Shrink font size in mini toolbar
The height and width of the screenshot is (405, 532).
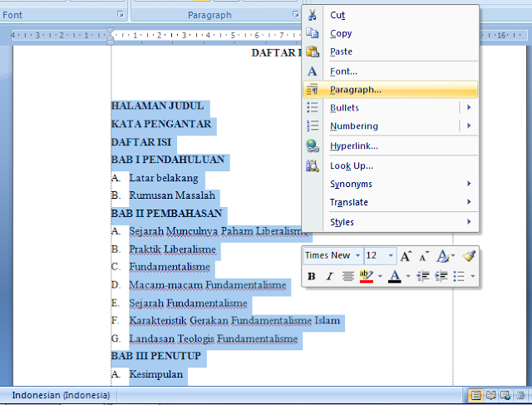tap(424, 256)
